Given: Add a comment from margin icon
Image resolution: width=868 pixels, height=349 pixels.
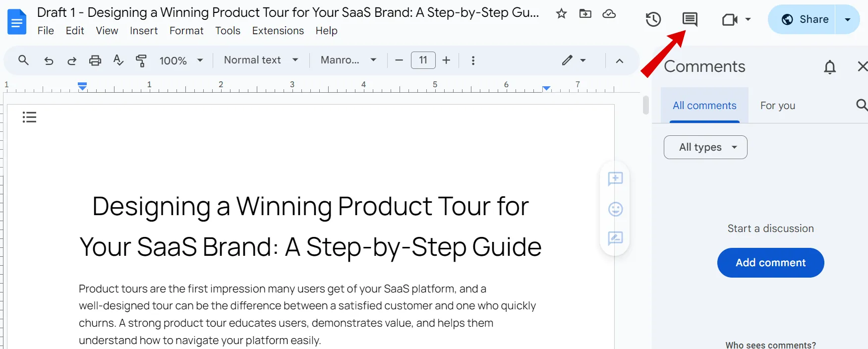Looking at the screenshot, I should pos(615,179).
